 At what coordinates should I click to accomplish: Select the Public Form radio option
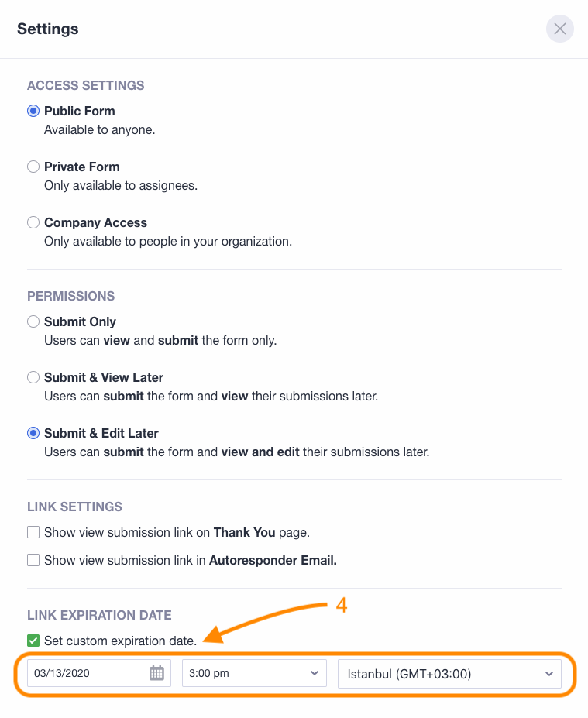[x=33, y=111]
